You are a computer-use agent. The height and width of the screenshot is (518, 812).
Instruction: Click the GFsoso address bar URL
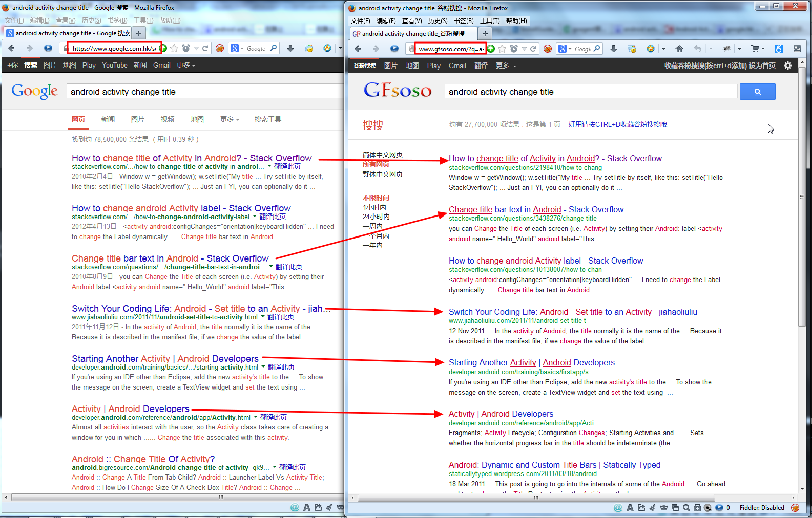450,49
